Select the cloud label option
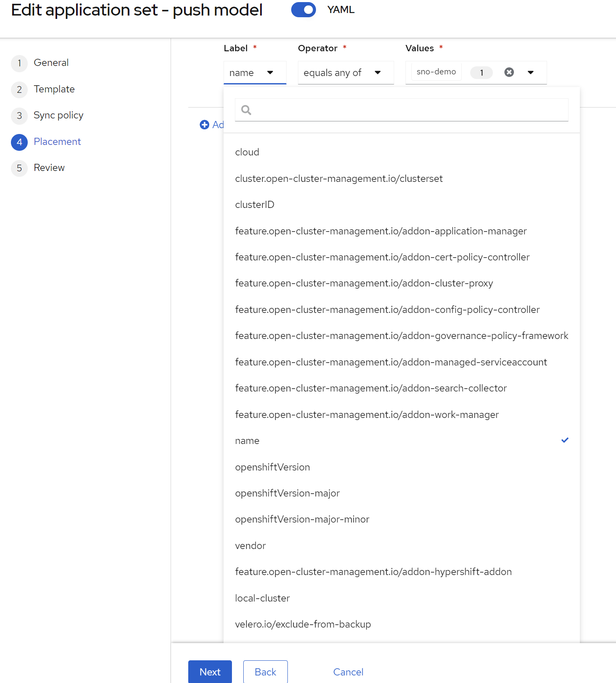 tap(247, 152)
